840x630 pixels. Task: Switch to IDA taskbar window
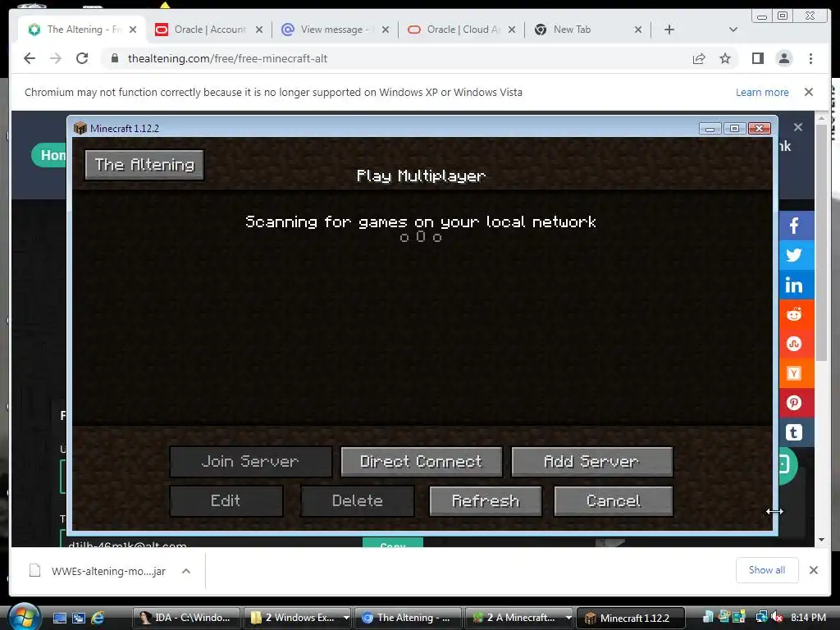185,618
